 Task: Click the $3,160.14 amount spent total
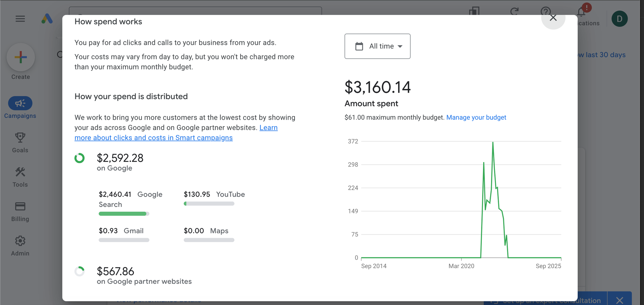(378, 87)
